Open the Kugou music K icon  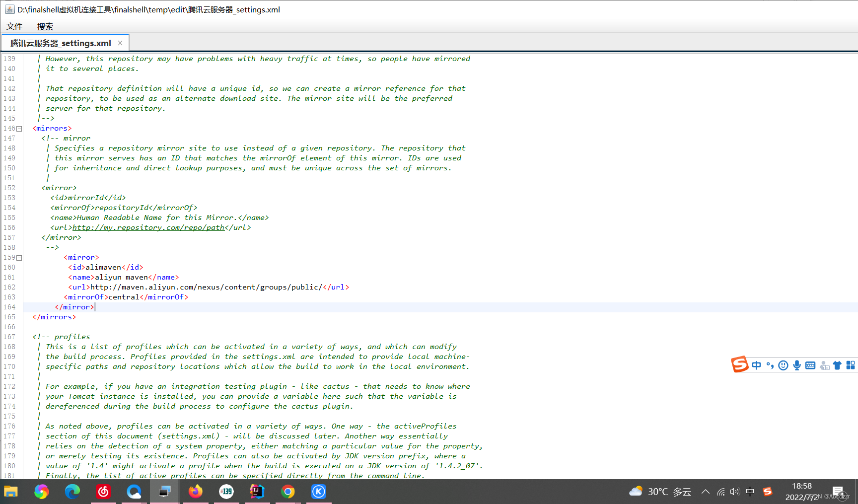pos(318,492)
